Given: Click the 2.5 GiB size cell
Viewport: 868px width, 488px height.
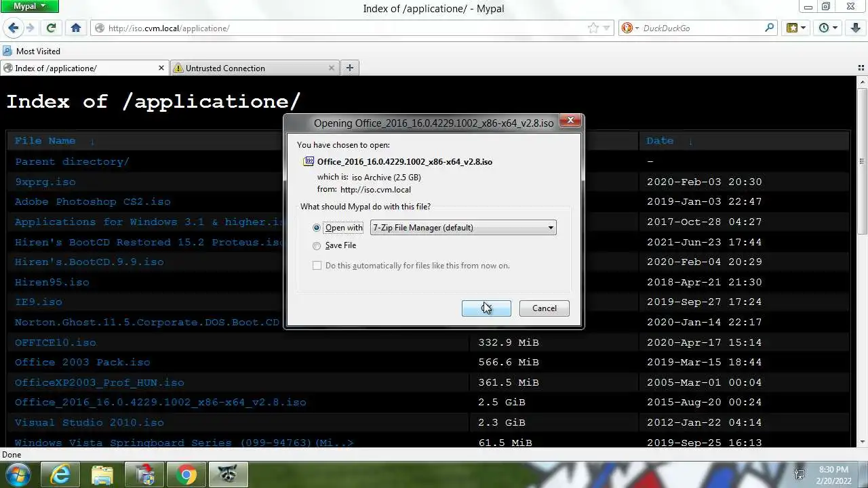Looking at the screenshot, I should (x=502, y=402).
